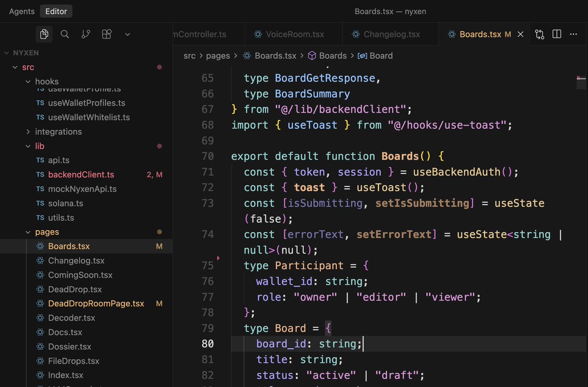Select the Board symbol in the breadcrumbs
Viewport: 588px width, 387px height.
(x=380, y=55)
